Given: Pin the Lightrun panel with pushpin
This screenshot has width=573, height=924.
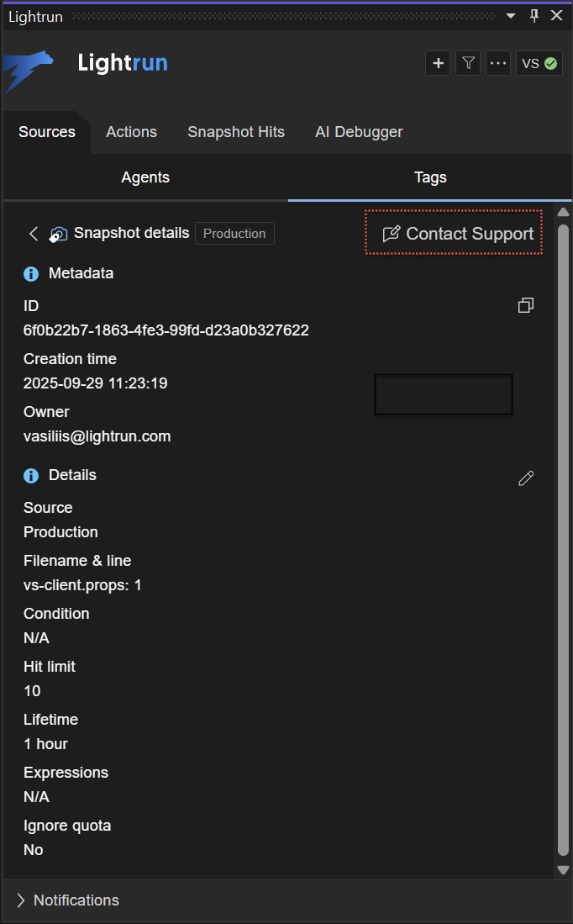Looking at the screenshot, I should pos(534,16).
